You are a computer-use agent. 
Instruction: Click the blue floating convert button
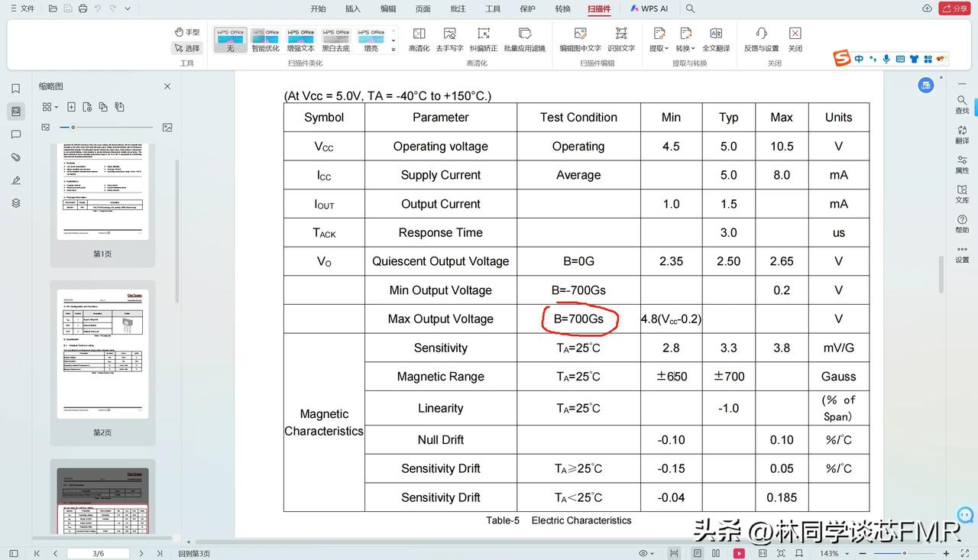(926, 85)
